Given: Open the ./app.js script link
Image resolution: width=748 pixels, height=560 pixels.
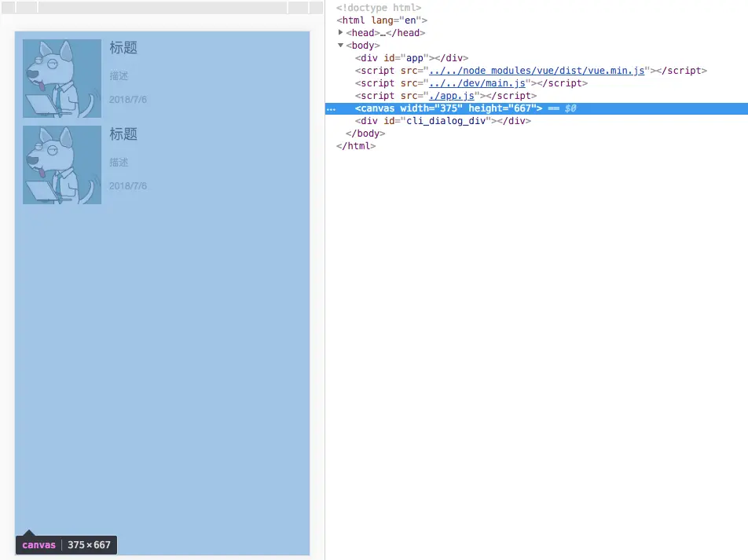Looking at the screenshot, I should point(451,95).
